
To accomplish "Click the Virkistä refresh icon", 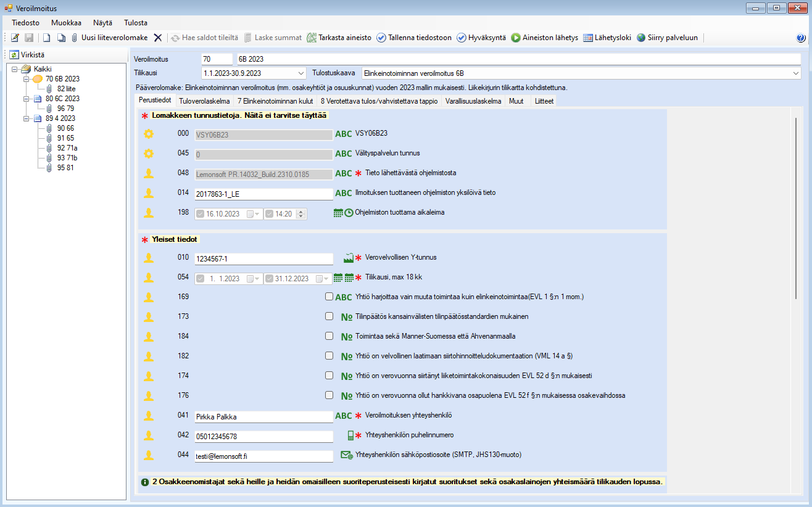I will coord(14,55).
